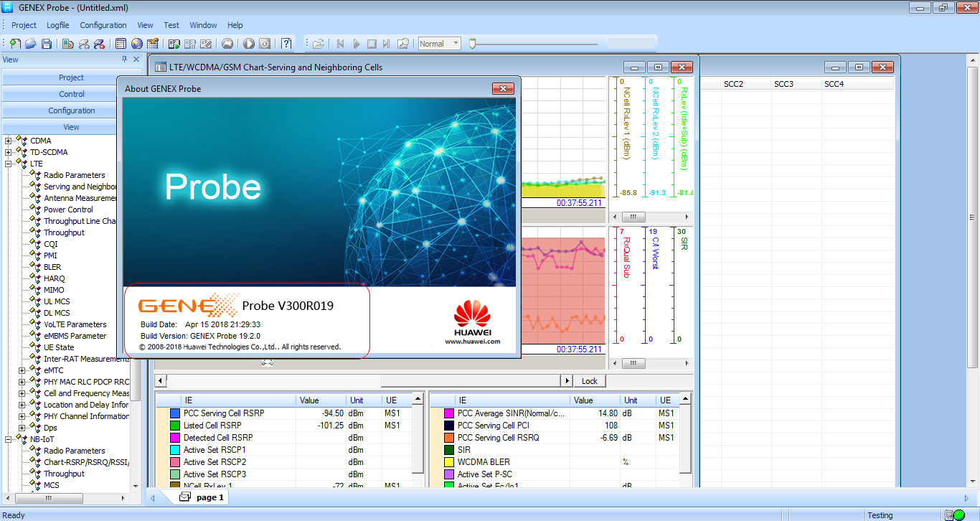
Task: Open help via the question mark icon
Action: 286,43
